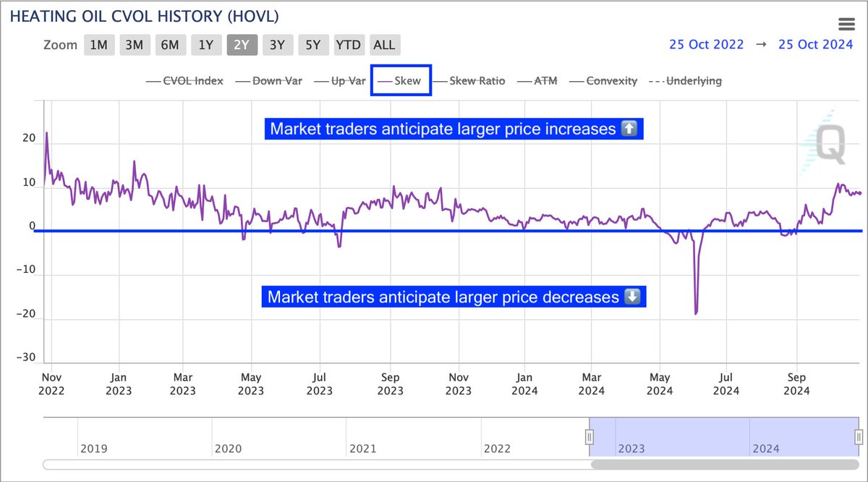
Task: Click the Sep 2023 x-axis label
Action: pyautogui.click(x=391, y=384)
